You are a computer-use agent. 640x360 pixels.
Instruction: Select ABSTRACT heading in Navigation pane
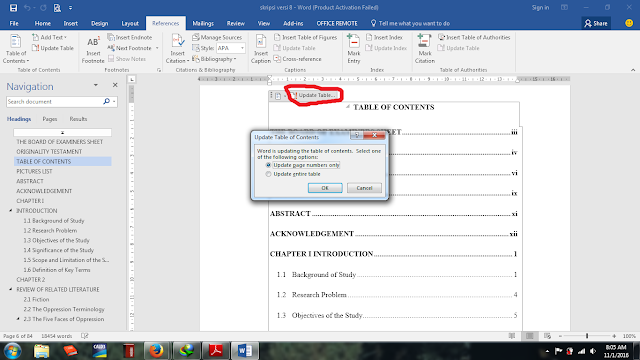(x=30, y=181)
